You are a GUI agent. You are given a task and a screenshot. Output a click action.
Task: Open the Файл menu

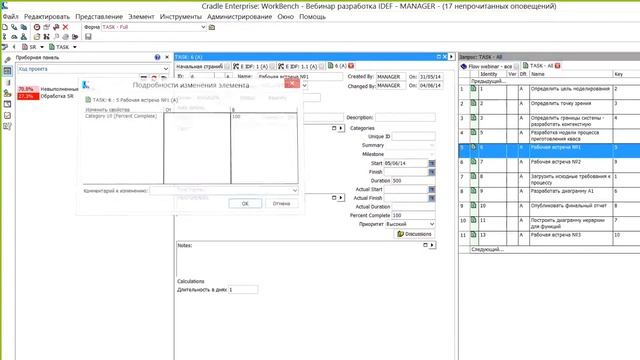pos(11,17)
